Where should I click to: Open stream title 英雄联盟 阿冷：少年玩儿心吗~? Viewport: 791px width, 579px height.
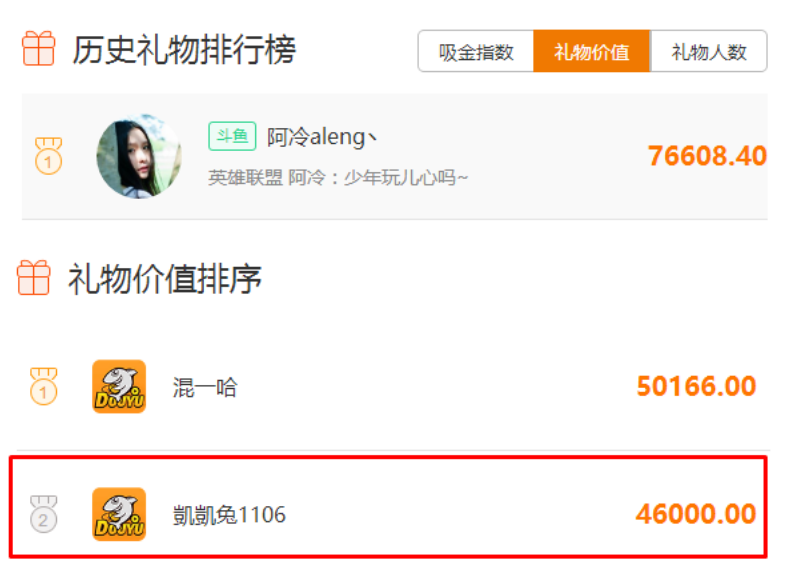pyautogui.click(x=338, y=178)
